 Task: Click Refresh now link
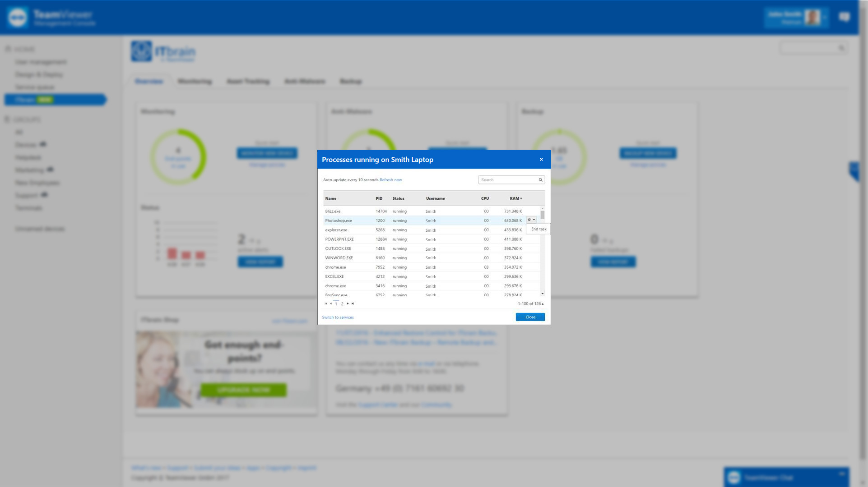pyautogui.click(x=390, y=180)
